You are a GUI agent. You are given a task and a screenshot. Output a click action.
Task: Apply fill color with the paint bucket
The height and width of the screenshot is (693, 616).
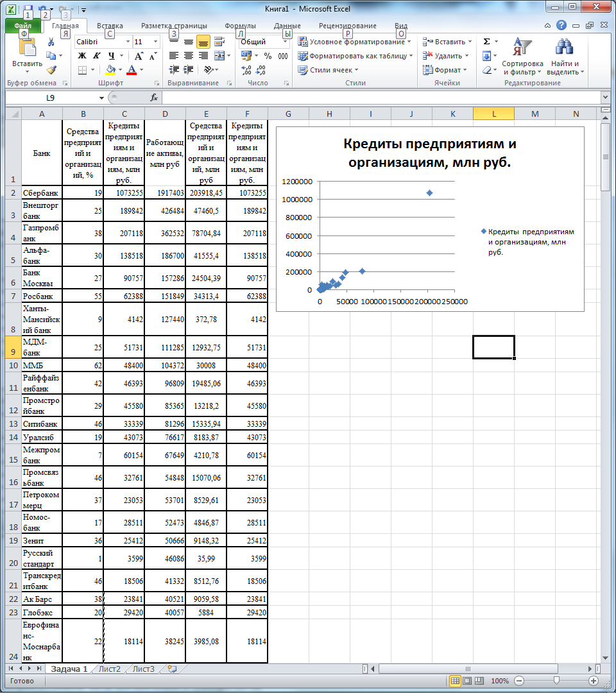point(110,70)
